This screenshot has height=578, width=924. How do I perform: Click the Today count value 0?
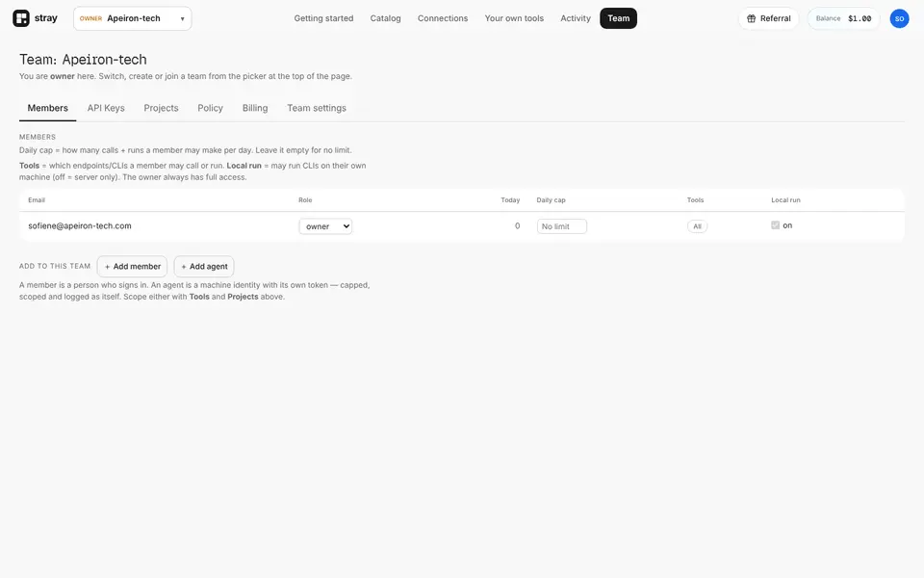tap(518, 225)
